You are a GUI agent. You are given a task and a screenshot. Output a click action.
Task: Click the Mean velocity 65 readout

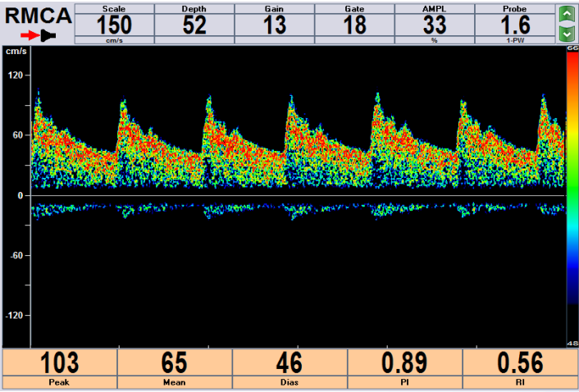pyautogui.click(x=175, y=368)
